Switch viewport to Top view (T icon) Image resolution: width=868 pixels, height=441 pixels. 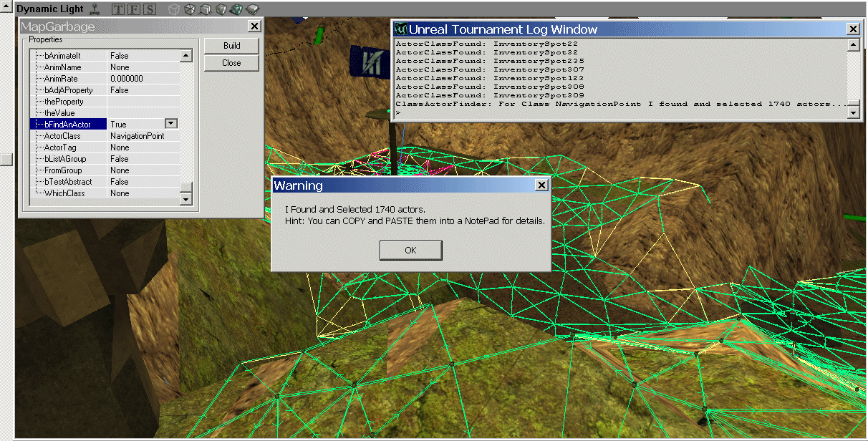(118, 9)
